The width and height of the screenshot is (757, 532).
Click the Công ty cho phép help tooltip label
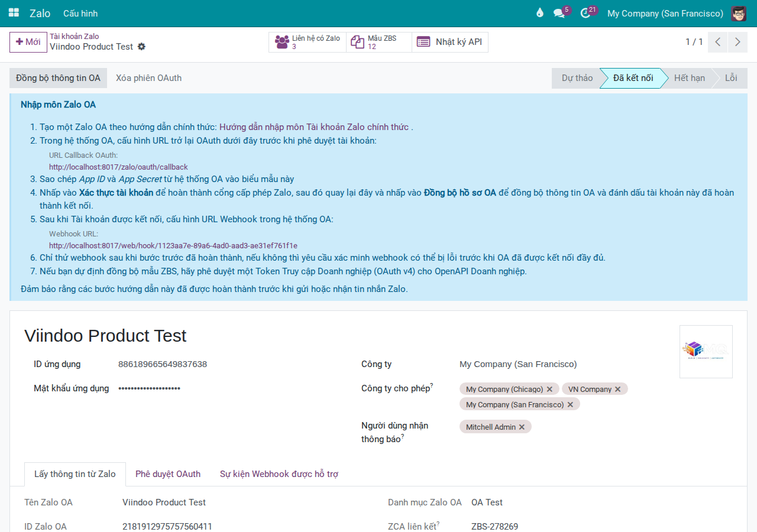click(397, 388)
